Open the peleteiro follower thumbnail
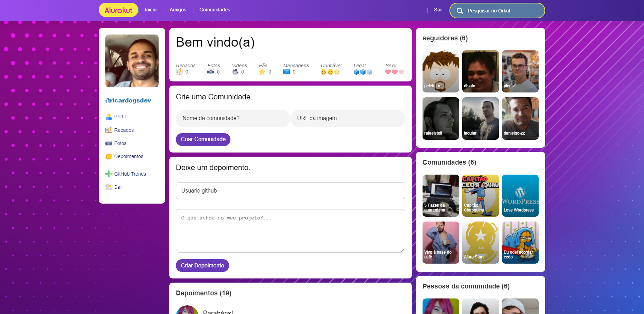The height and width of the screenshot is (314, 644). (441, 71)
